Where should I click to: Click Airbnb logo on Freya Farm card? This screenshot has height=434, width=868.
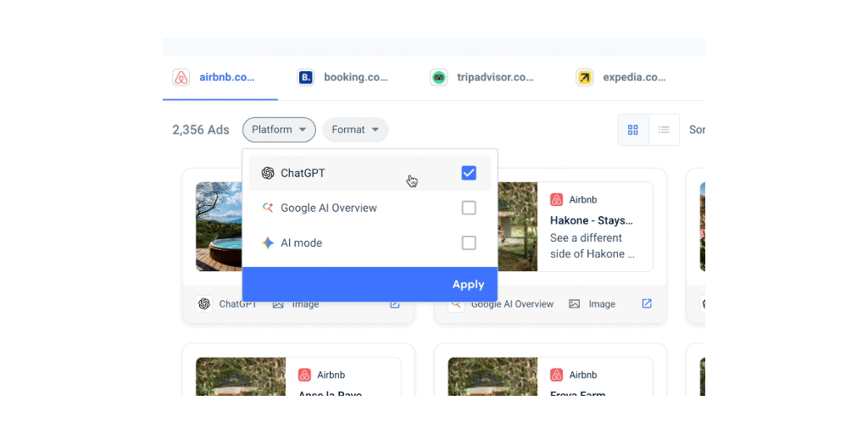tap(556, 375)
